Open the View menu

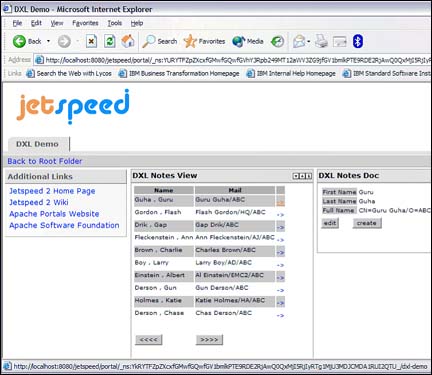(57, 23)
